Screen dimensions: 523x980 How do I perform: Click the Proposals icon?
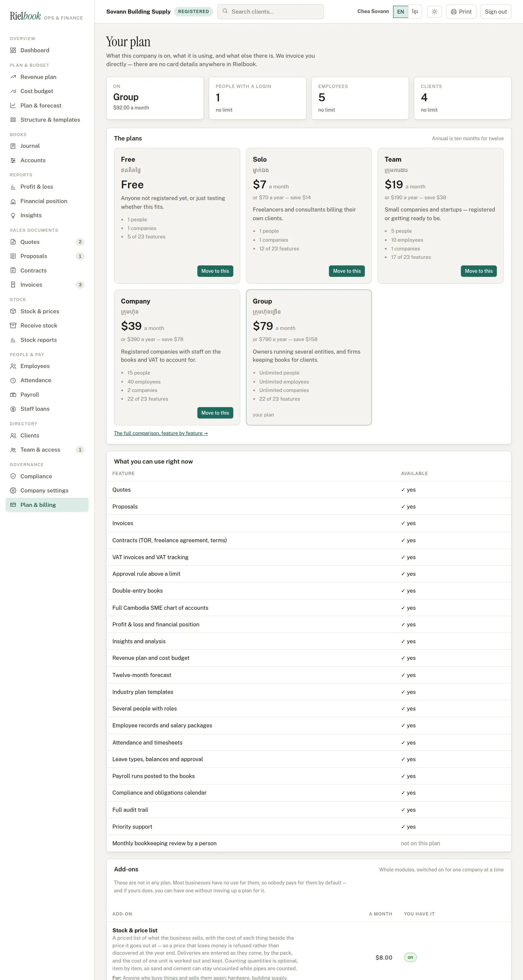coord(13,256)
